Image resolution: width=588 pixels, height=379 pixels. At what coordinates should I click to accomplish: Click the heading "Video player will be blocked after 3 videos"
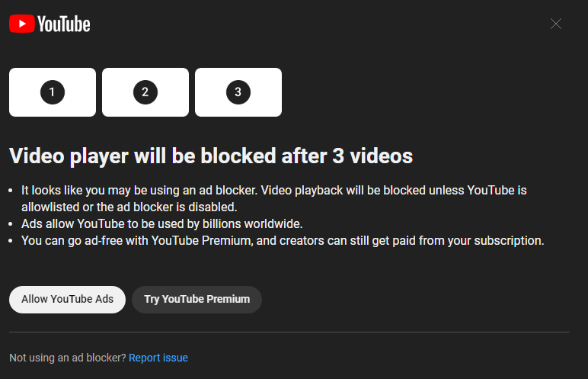point(211,156)
